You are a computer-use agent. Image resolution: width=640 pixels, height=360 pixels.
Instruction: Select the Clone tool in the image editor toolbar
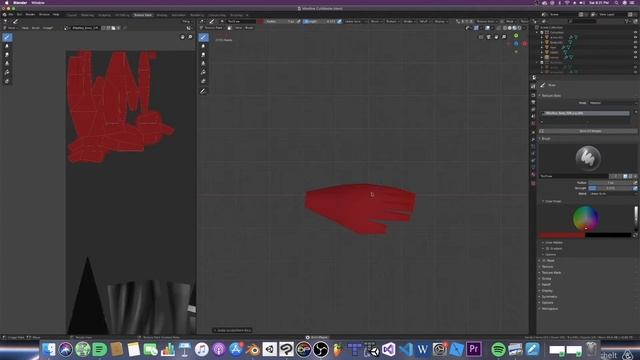click(x=7, y=63)
